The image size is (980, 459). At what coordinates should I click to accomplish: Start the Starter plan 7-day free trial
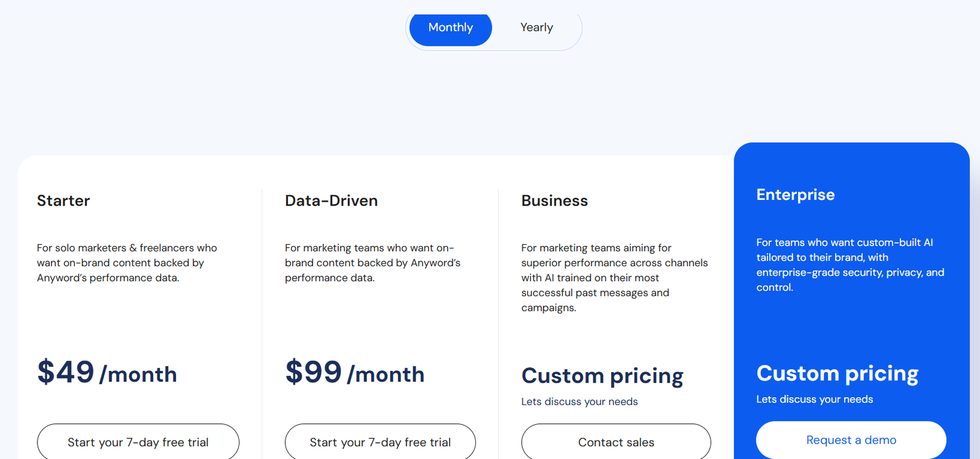pos(138,441)
